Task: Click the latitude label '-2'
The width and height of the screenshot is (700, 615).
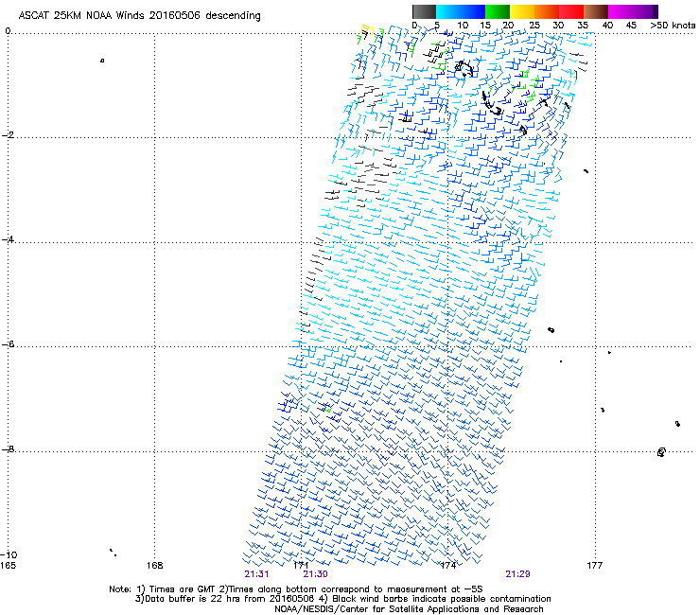Action: [8, 135]
